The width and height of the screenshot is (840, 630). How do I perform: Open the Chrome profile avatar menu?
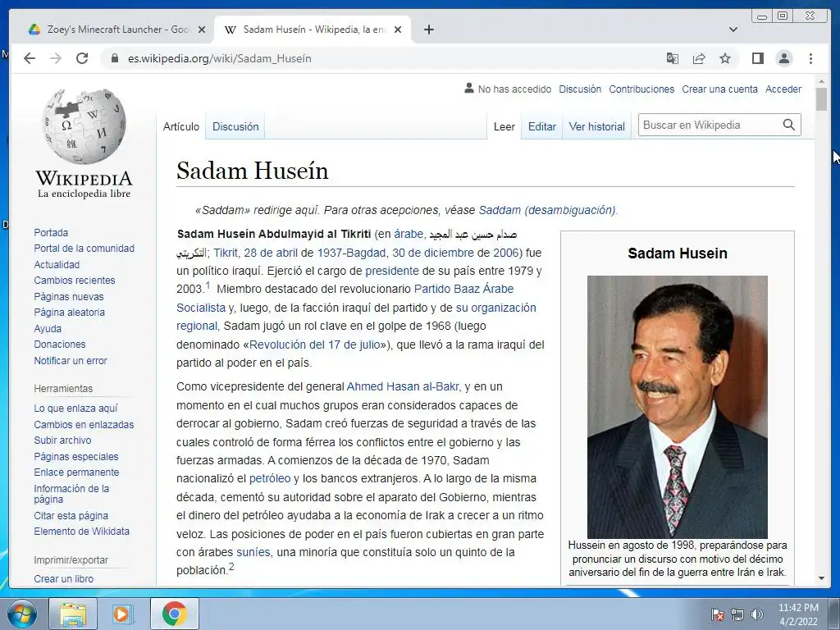tap(783, 58)
